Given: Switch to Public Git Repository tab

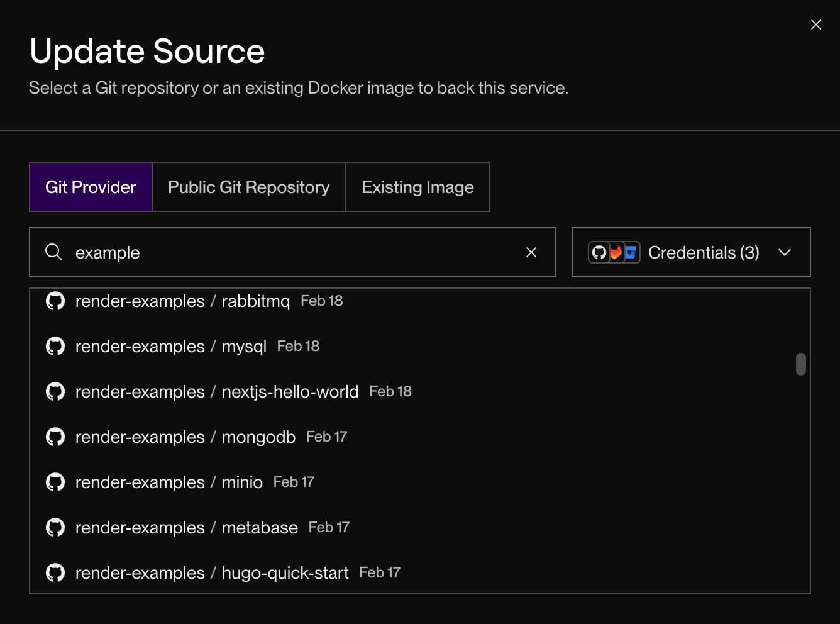Looking at the screenshot, I should coord(249,187).
